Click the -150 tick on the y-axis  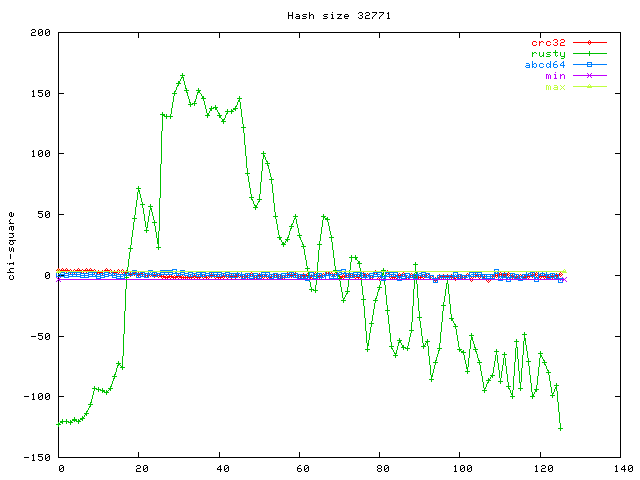click(38, 457)
